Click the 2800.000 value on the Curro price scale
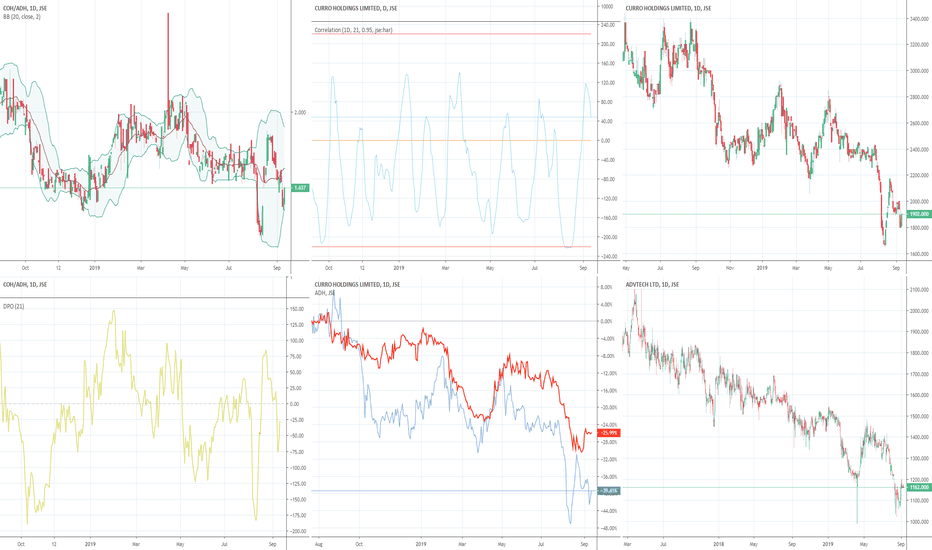932x550 pixels. 919,97
